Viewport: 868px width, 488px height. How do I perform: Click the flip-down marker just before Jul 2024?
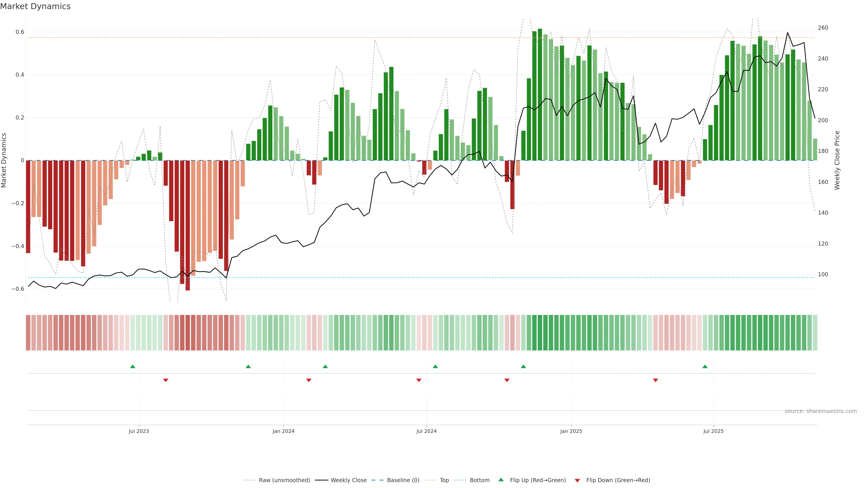pos(419,380)
